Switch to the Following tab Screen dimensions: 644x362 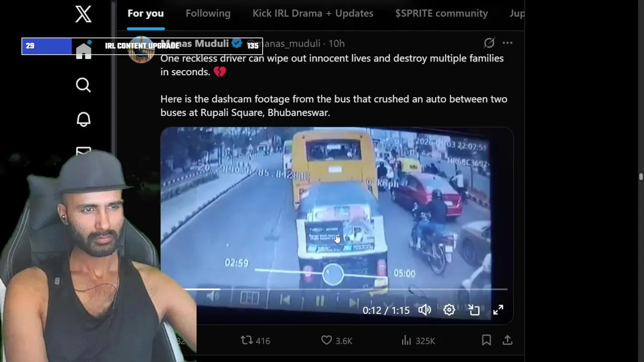[x=208, y=14]
